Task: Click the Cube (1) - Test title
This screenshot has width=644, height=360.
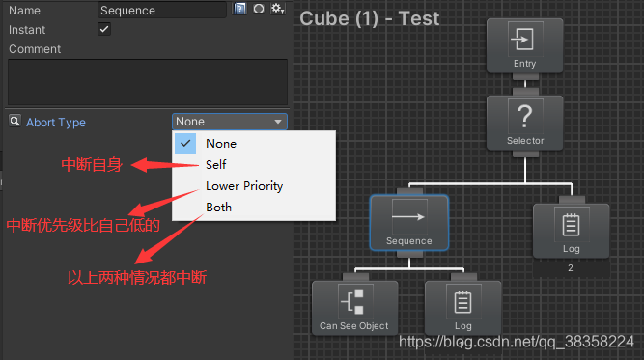Action: pyautogui.click(x=369, y=18)
